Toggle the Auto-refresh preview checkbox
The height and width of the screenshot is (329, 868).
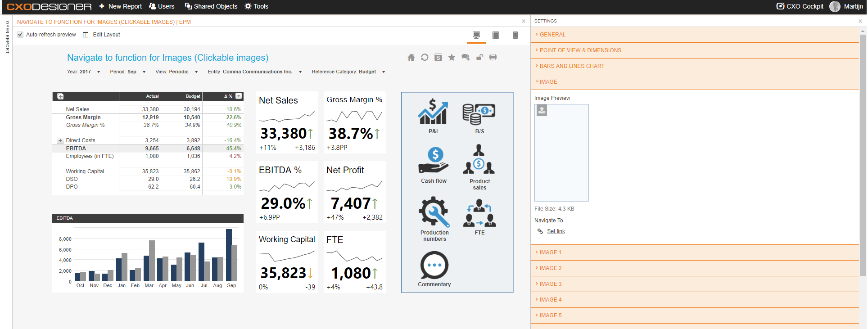(x=20, y=35)
